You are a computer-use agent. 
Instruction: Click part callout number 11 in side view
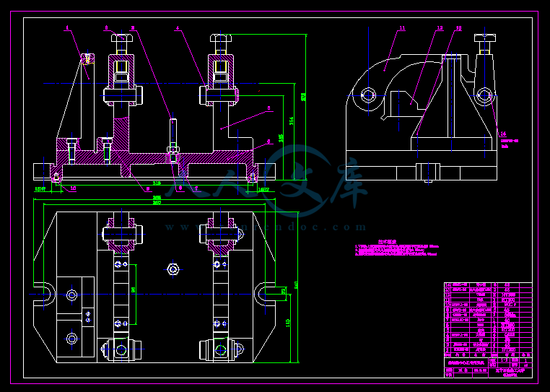(x=401, y=29)
